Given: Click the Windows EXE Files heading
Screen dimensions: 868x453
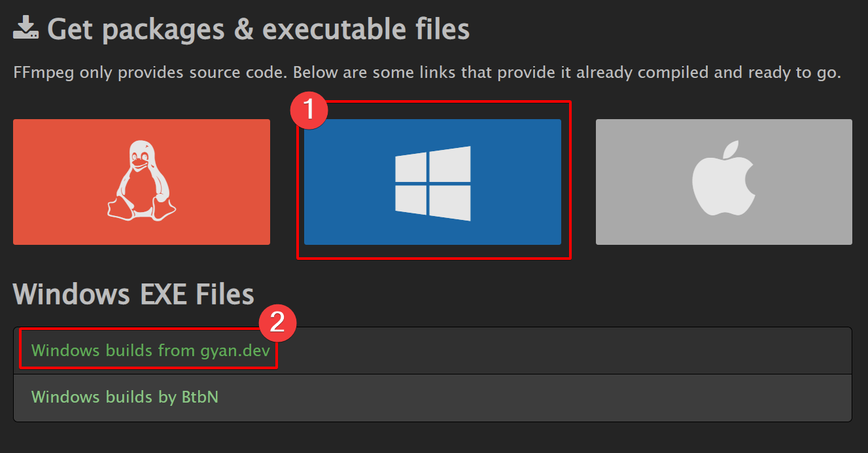Looking at the screenshot, I should coord(133,295).
